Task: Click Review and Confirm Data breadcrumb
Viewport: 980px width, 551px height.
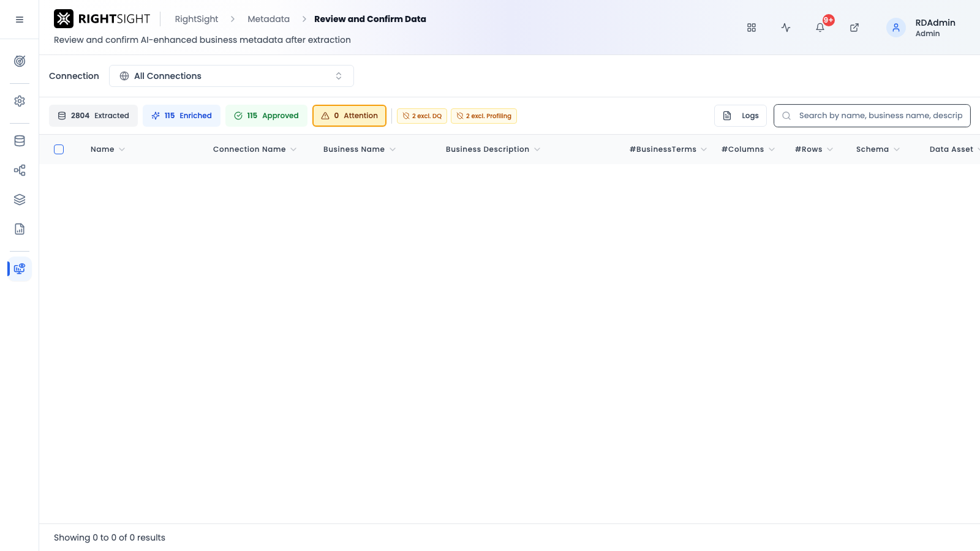Action: point(370,19)
